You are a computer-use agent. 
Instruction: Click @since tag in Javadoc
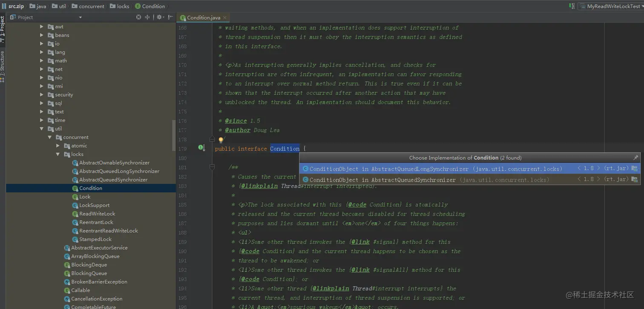click(236, 121)
